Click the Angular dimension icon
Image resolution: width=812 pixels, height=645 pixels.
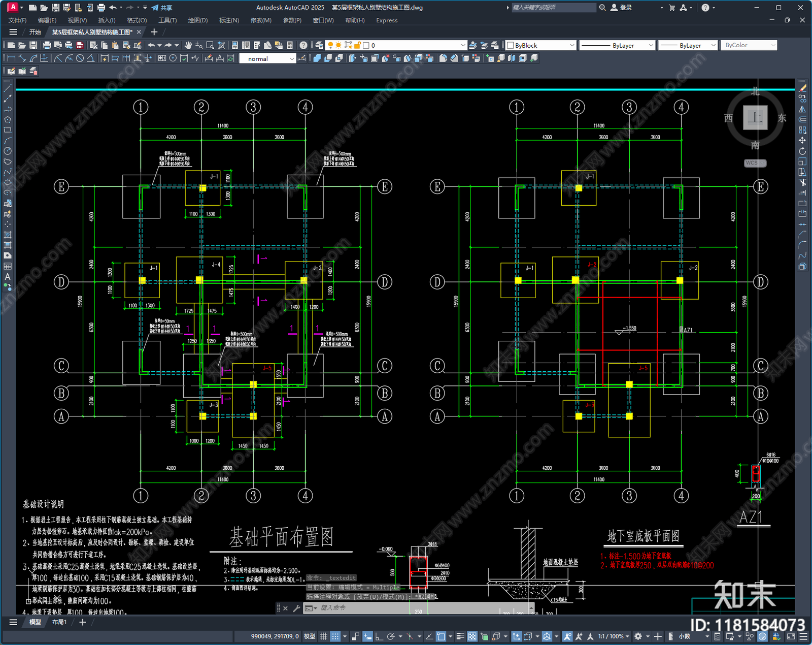(90, 58)
